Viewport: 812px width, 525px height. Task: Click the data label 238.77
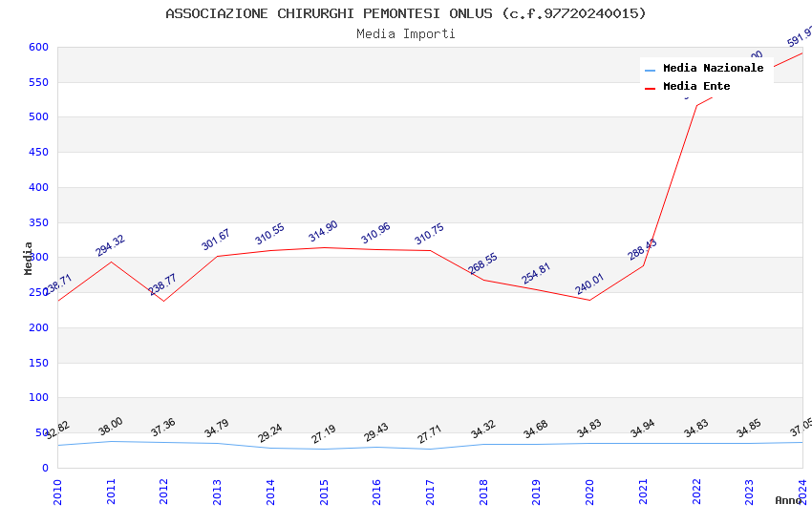(163, 284)
